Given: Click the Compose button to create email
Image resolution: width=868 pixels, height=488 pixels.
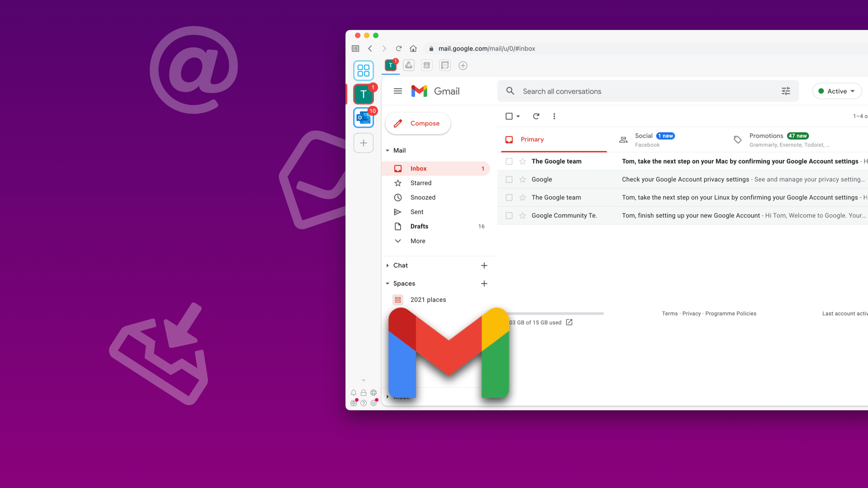Looking at the screenshot, I should pos(418,123).
